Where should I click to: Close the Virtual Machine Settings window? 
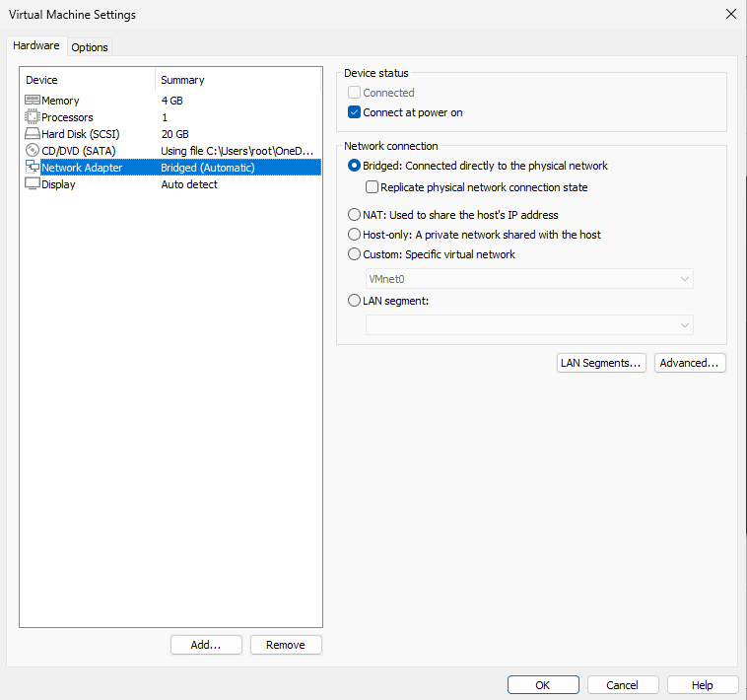730,15
